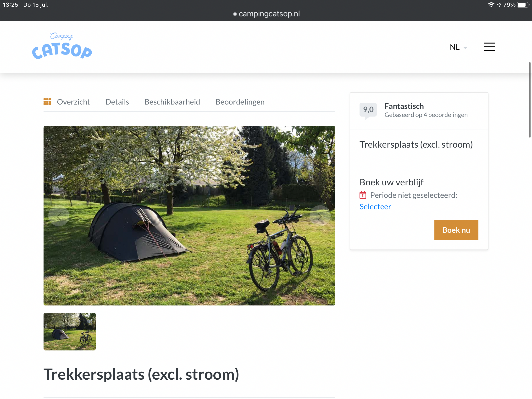Show next photo with right arrow

click(x=320, y=216)
